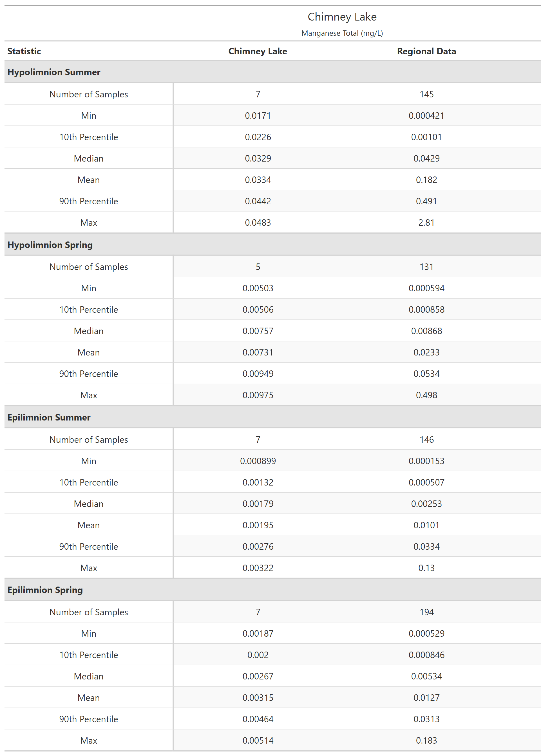The width and height of the screenshot is (541, 756).
Task: Click the Statistic column header
Action: point(24,51)
